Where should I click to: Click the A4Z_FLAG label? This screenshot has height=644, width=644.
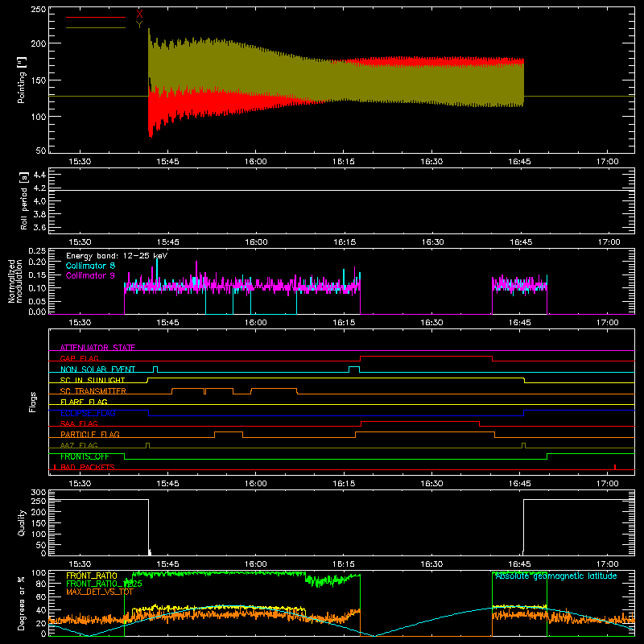79,445
